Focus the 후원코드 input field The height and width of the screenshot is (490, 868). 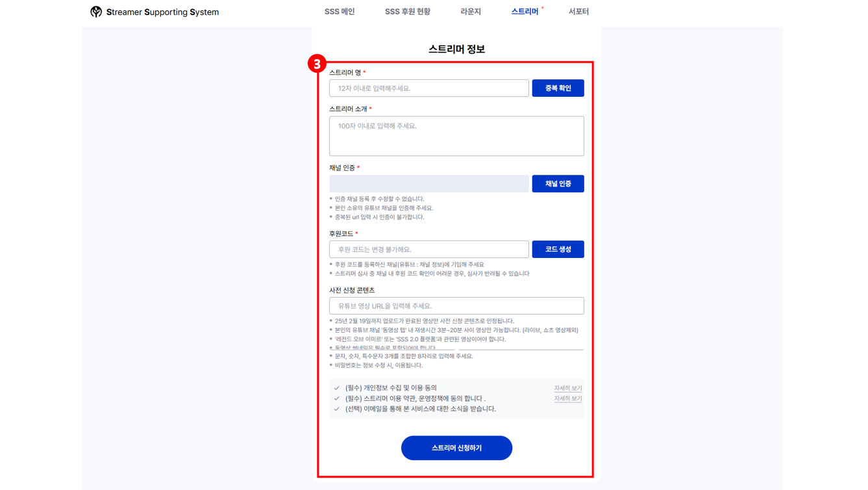[x=429, y=250]
